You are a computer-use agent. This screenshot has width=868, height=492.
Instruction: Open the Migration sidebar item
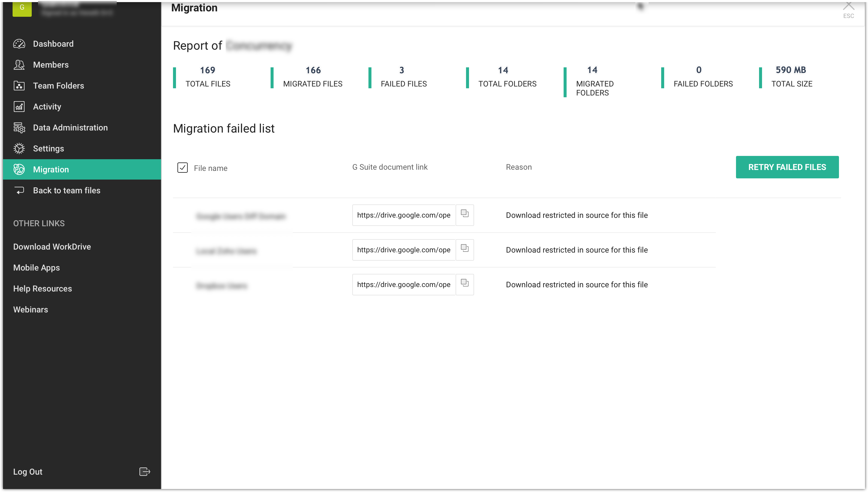click(51, 170)
